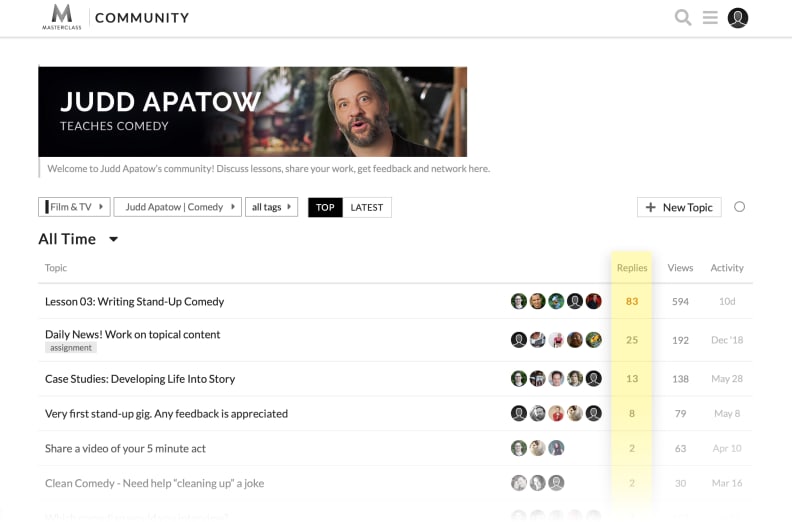Open Case Studies: Developing Life Into Story
Screen dimensions: 792x522
tap(140, 379)
